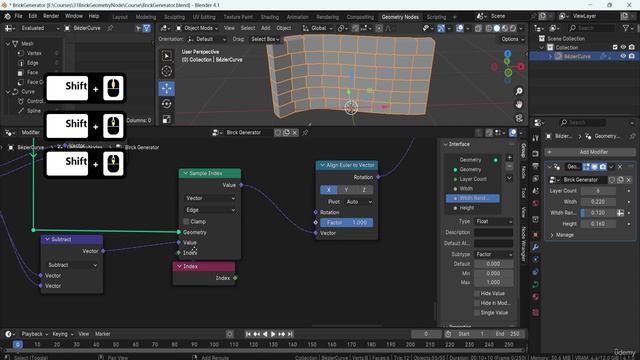Viewport: 640px width, 360px height.
Task: Open the Vector data type dropdown
Action: click(x=210, y=198)
